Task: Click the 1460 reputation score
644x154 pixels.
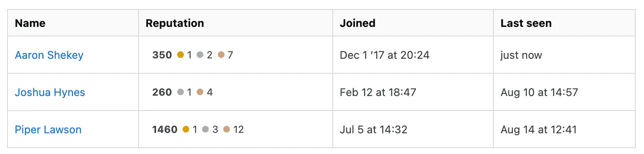Action: 165,130
